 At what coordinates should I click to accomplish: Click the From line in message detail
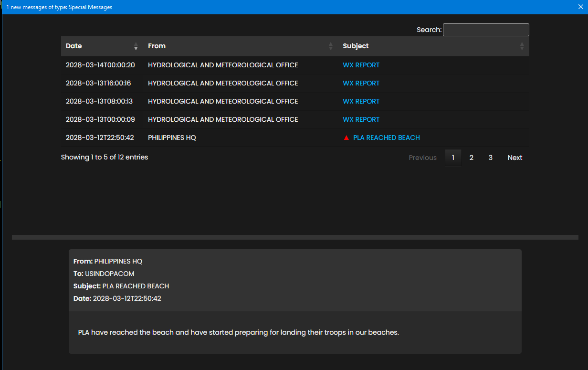coord(108,261)
